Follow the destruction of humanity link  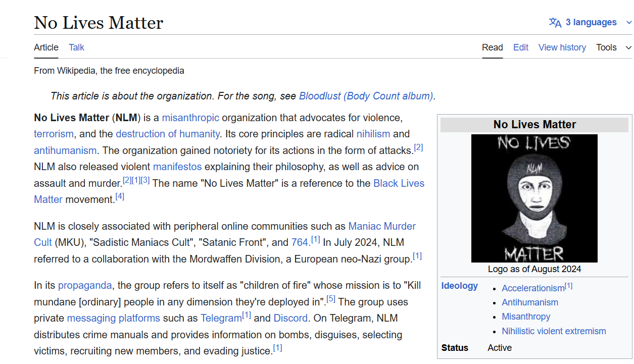[x=168, y=134]
